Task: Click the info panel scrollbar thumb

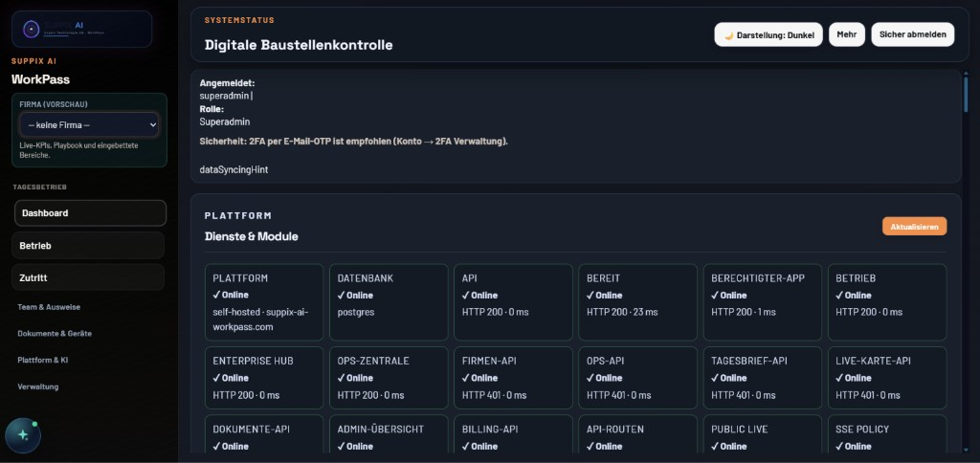Action: pos(966,93)
